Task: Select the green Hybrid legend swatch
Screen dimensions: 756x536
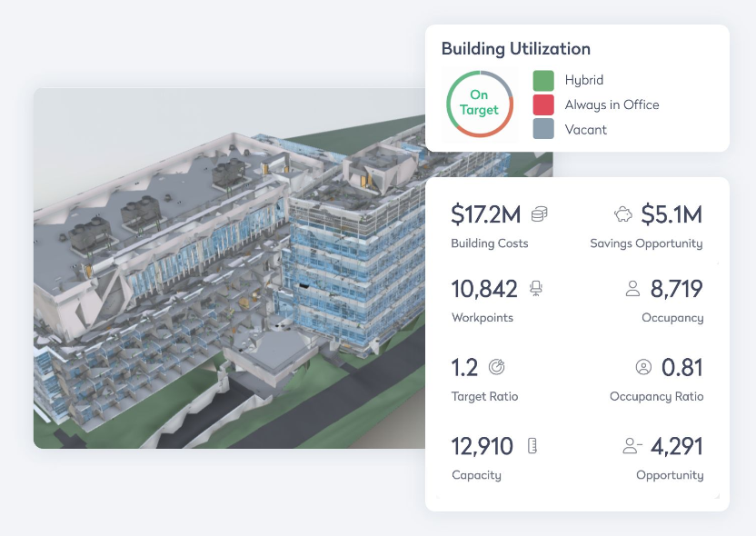Action: [543, 81]
